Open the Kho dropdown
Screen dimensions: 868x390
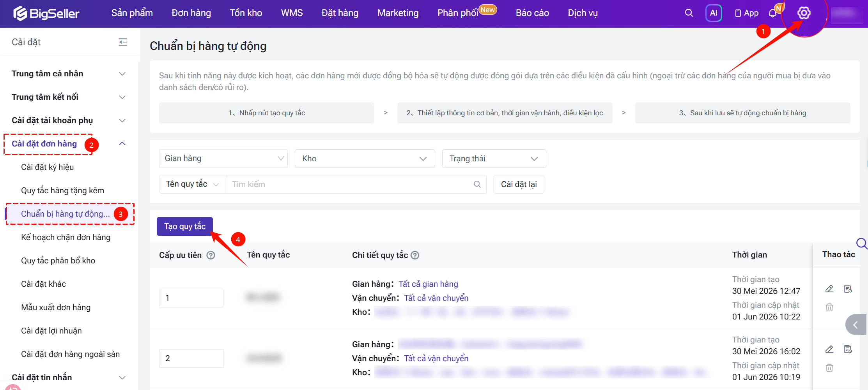coord(365,159)
